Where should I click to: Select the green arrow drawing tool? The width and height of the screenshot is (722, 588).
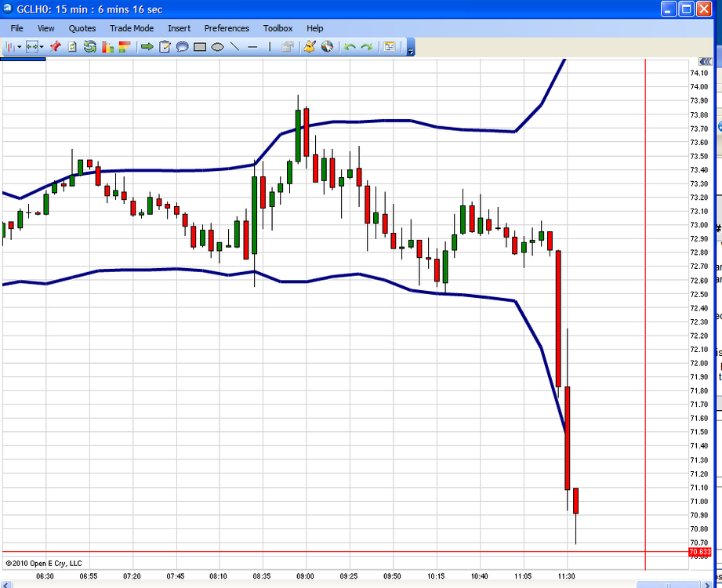point(147,46)
